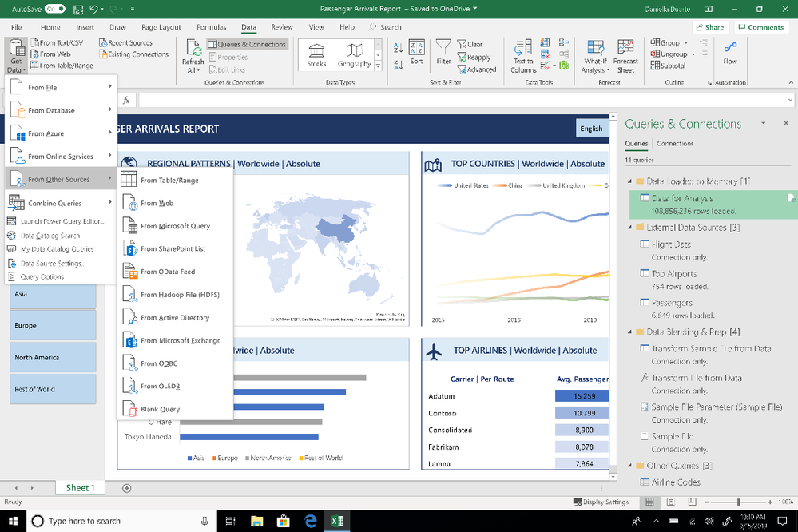This screenshot has width=798, height=532.
Task: Open the Page Layout ribbon tab
Action: point(161,27)
